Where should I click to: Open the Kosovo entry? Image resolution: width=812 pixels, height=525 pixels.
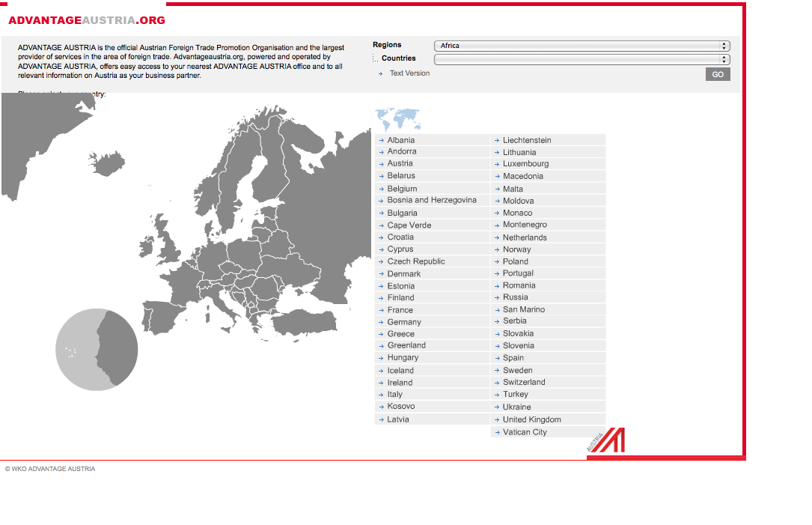click(401, 407)
